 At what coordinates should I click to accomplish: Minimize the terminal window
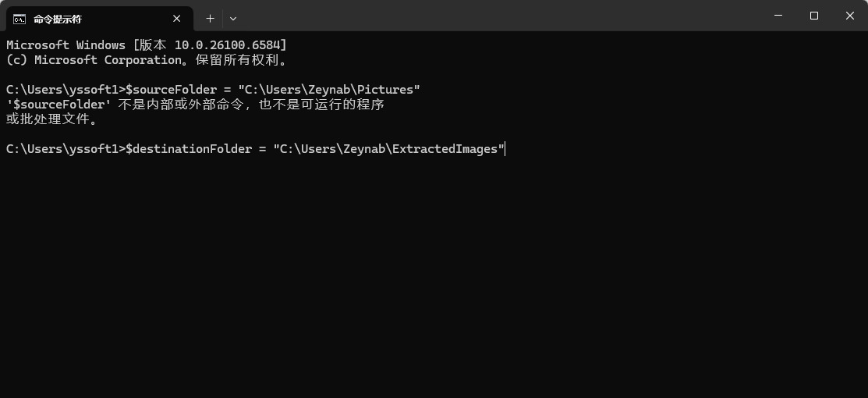pos(778,16)
